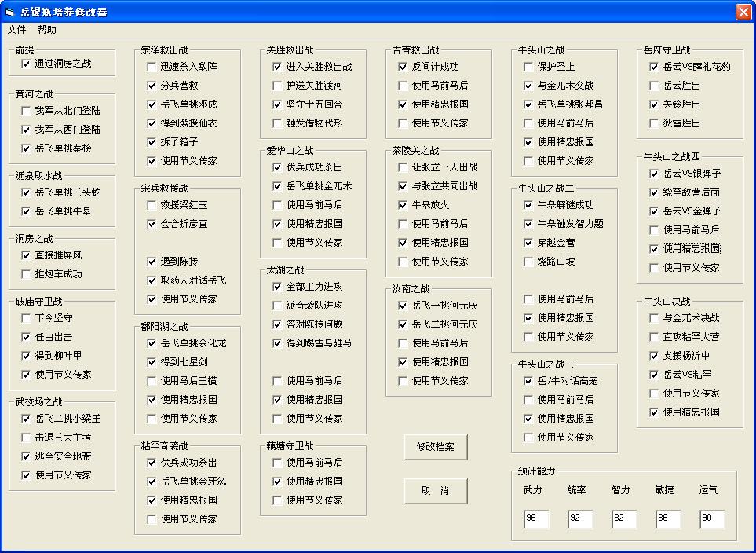The width and height of the screenshot is (756, 553).
Task: Click the 智力 value field showing 82
Action: point(624,518)
